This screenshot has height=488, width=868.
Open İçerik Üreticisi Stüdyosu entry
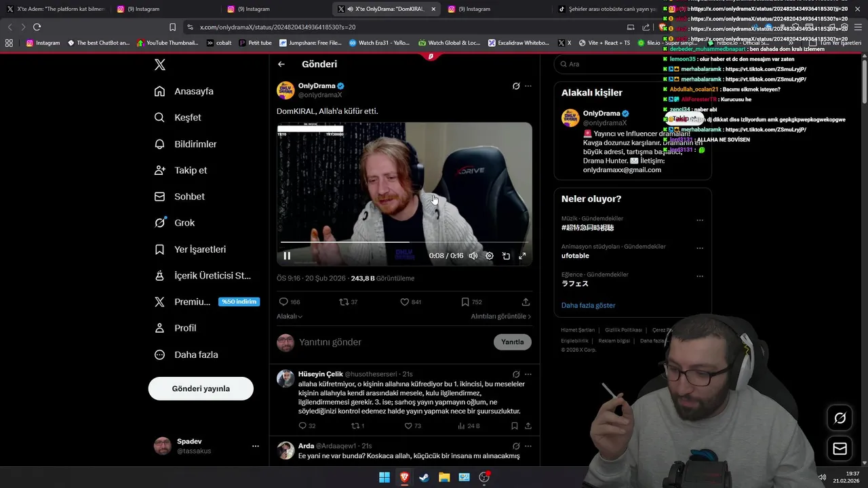tap(203, 276)
